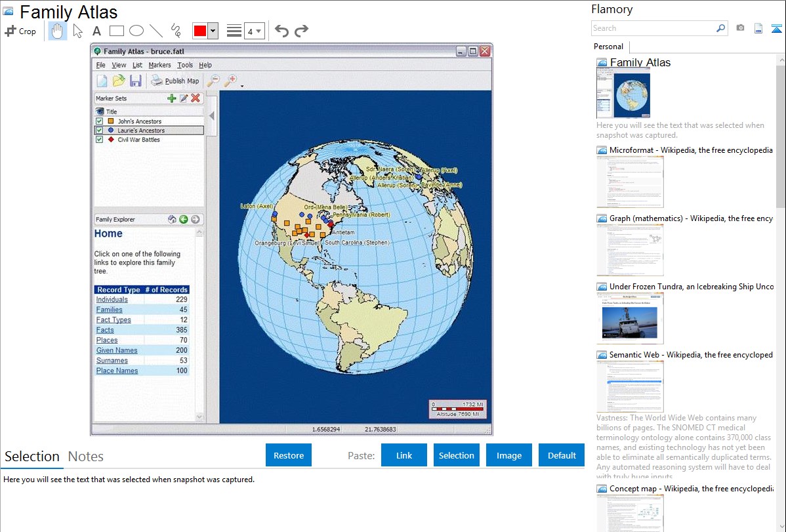Image resolution: width=786 pixels, height=532 pixels.
Task: Open the Surnames link
Action: click(x=112, y=361)
